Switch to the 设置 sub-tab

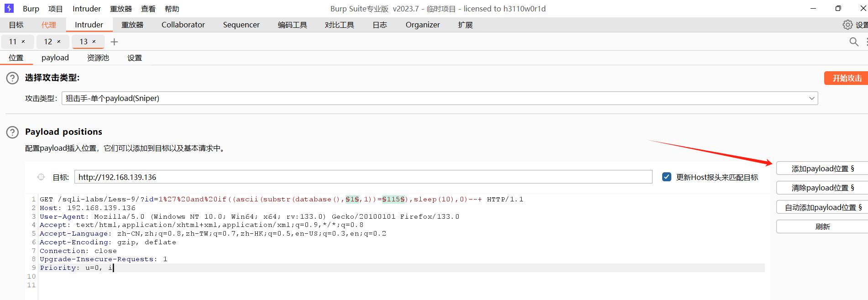[135, 58]
